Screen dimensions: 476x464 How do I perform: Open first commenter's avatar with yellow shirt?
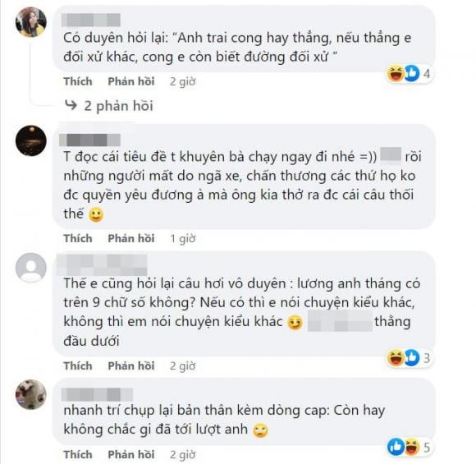click(x=31, y=22)
